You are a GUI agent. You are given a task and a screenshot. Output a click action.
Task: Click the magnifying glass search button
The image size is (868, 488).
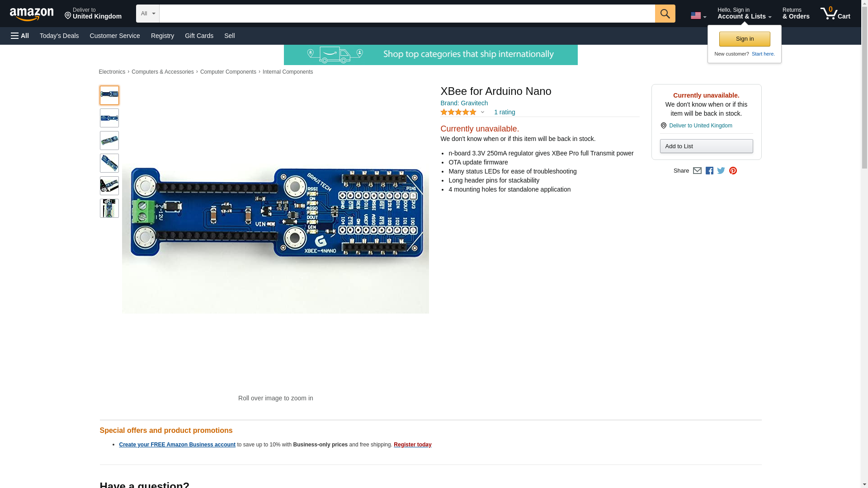665,14
